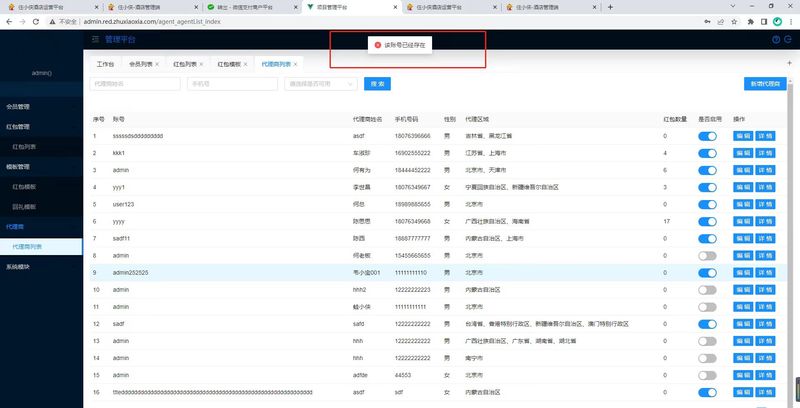Screen dimensions: 800x408
Task: Collapse 红包管理 sidebar menu
Action: (41, 126)
